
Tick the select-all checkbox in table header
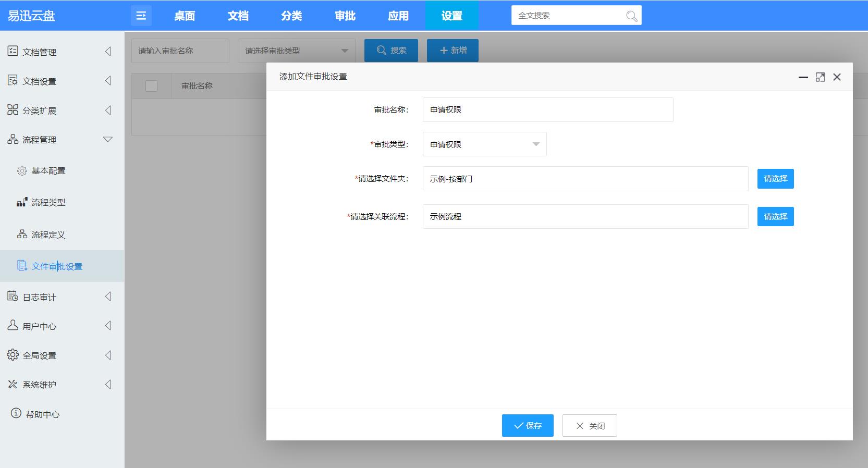click(x=151, y=86)
